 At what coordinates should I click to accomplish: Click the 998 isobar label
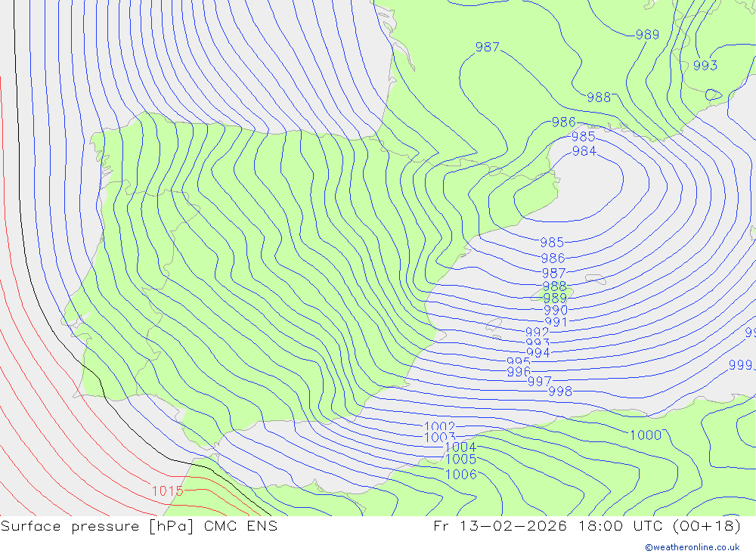pos(560,392)
